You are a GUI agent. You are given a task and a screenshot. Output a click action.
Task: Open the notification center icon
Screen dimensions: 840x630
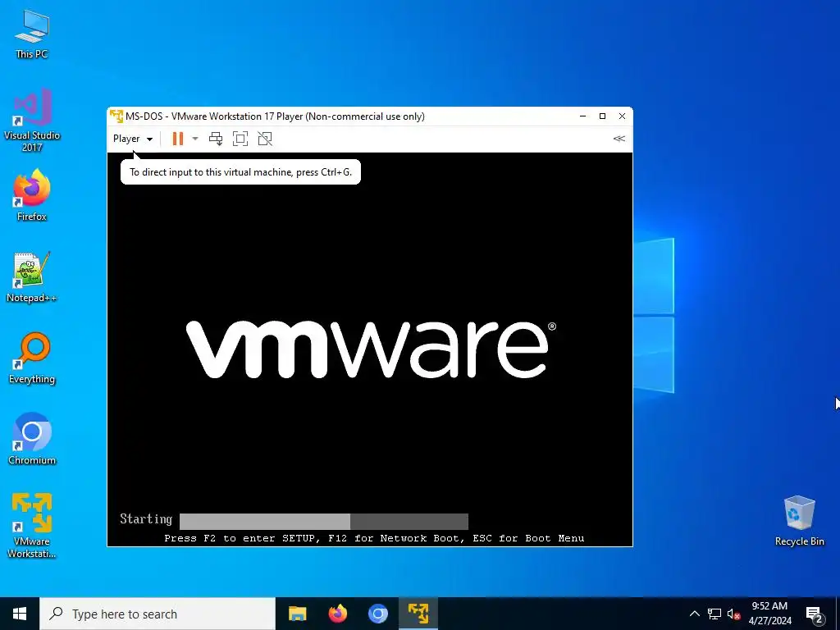[x=815, y=614]
